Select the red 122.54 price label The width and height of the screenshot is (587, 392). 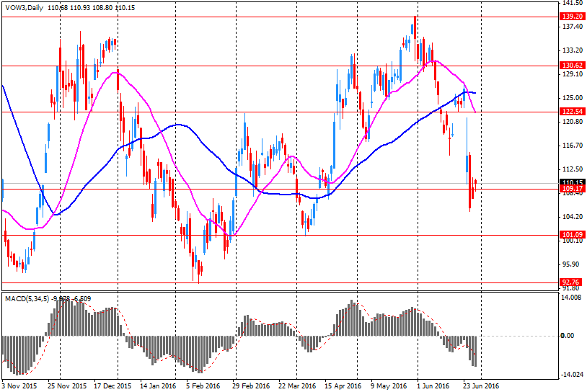point(573,112)
